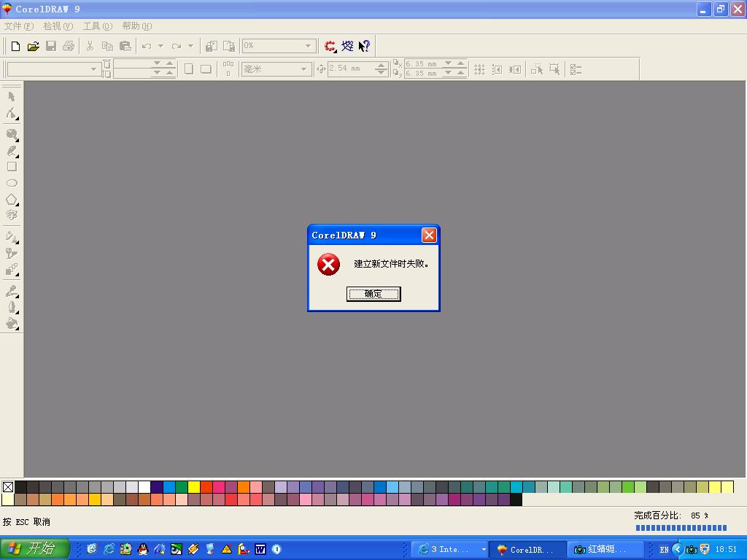Click the What's This help pointer icon

click(365, 46)
